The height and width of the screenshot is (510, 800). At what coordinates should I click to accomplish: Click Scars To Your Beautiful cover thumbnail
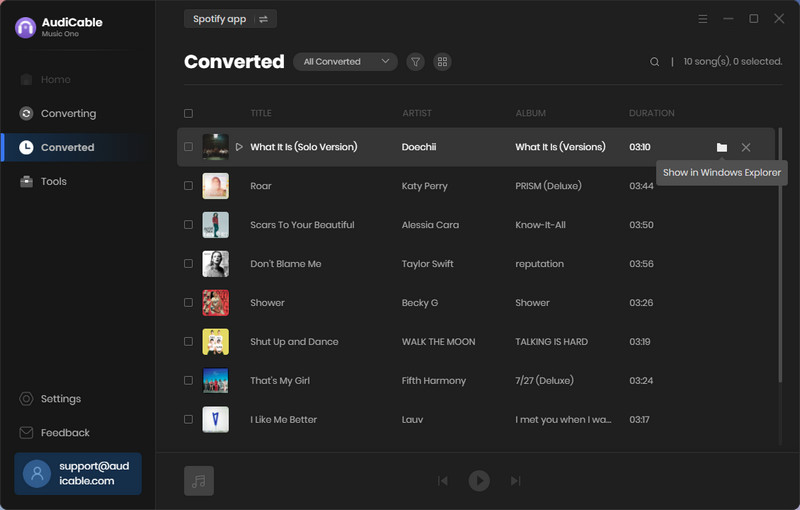pos(215,225)
